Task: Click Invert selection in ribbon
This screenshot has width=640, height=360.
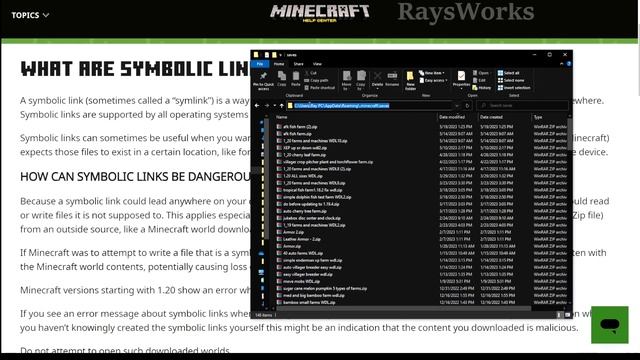Action: click(x=514, y=88)
